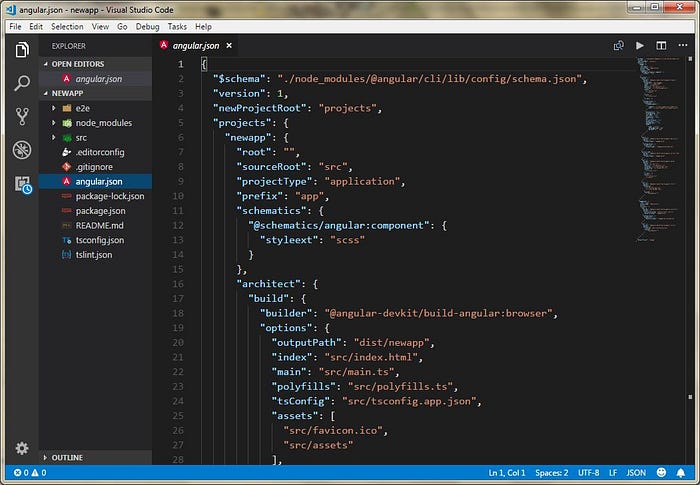Click the "outputPath" key on line 20
Viewport: 700px width, 485px height.
pyautogui.click(x=306, y=343)
